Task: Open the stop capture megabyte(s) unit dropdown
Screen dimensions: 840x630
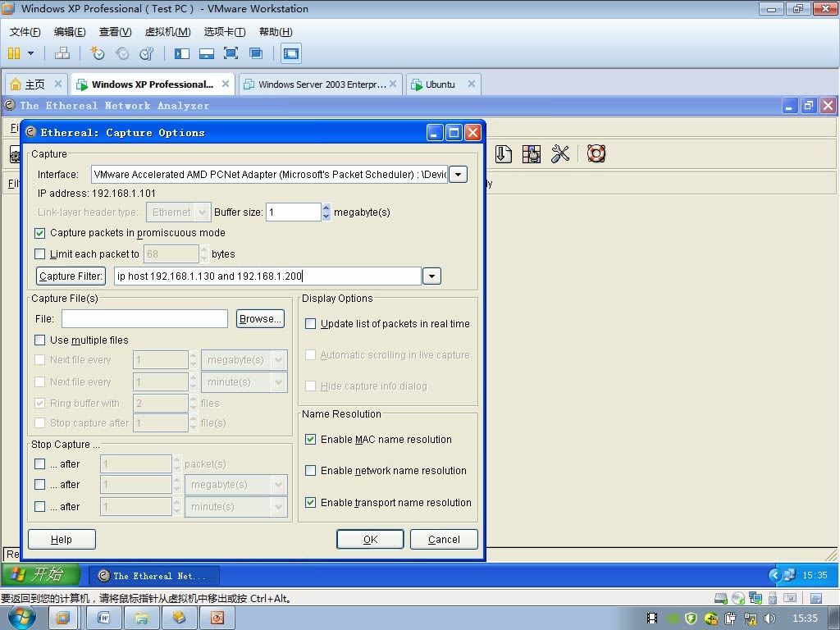Action: point(279,485)
